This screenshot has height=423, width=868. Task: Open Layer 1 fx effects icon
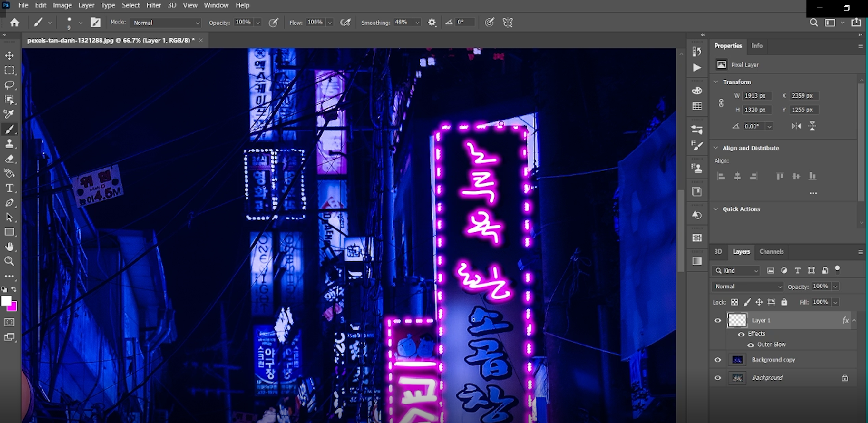pyautogui.click(x=845, y=321)
